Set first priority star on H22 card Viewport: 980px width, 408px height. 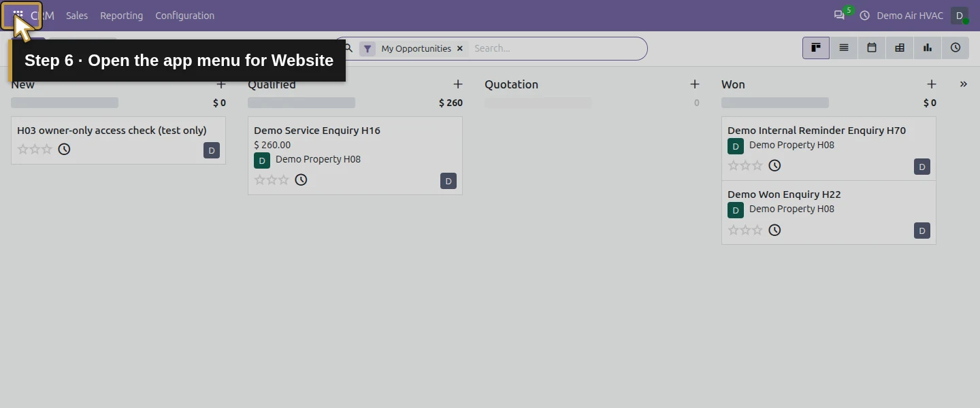tap(733, 230)
